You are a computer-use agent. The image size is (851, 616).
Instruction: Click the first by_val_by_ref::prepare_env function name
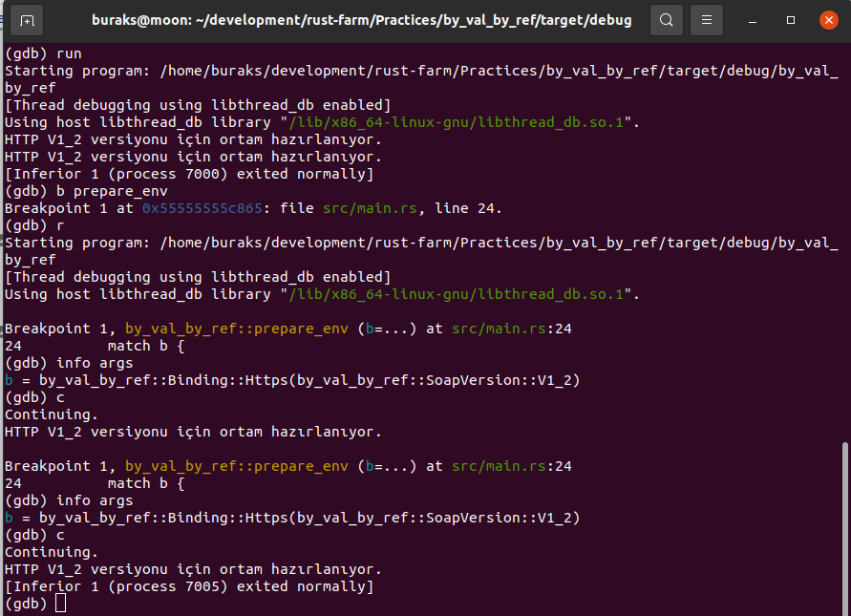point(236,329)
